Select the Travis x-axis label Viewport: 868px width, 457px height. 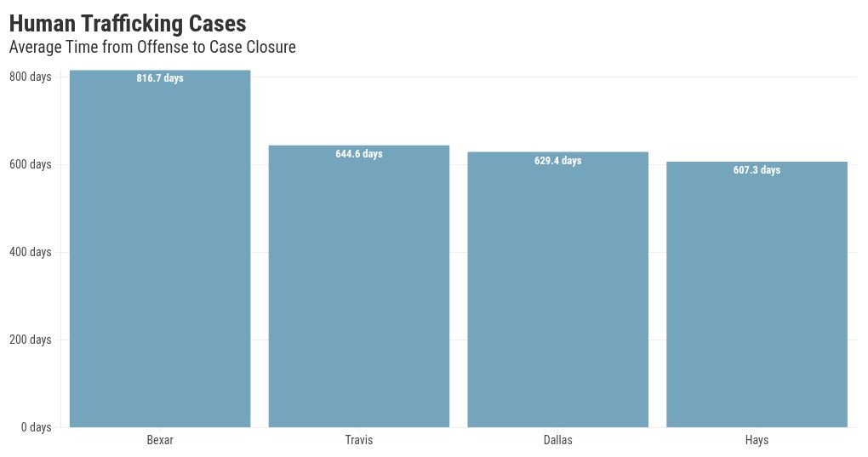point(359,440)
